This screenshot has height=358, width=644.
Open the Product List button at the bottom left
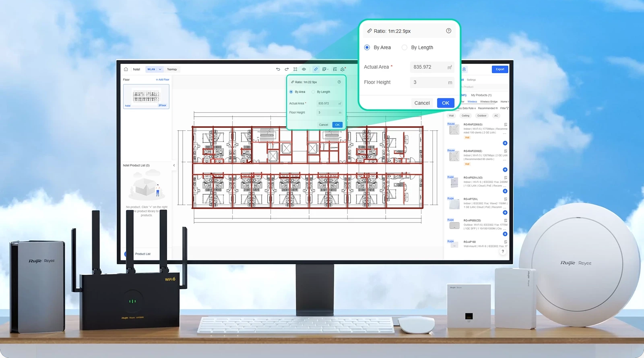tap(142, 254)
